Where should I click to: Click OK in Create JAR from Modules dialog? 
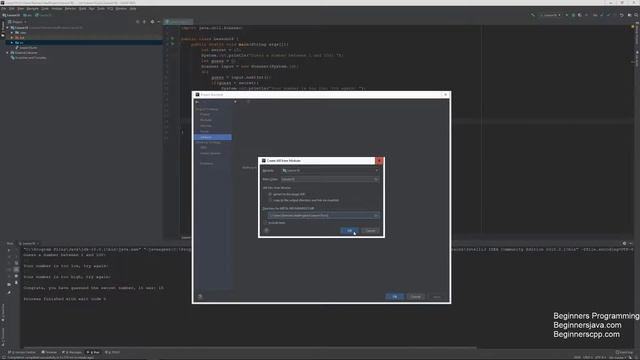[349, 231]
